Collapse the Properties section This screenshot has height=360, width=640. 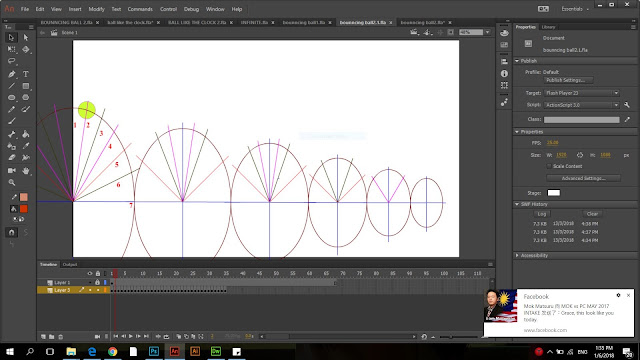click(517, 132)
